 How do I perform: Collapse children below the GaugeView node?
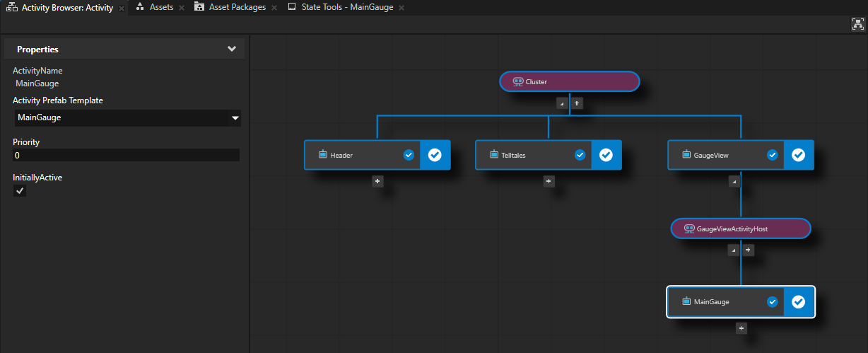tap(734, 181)
